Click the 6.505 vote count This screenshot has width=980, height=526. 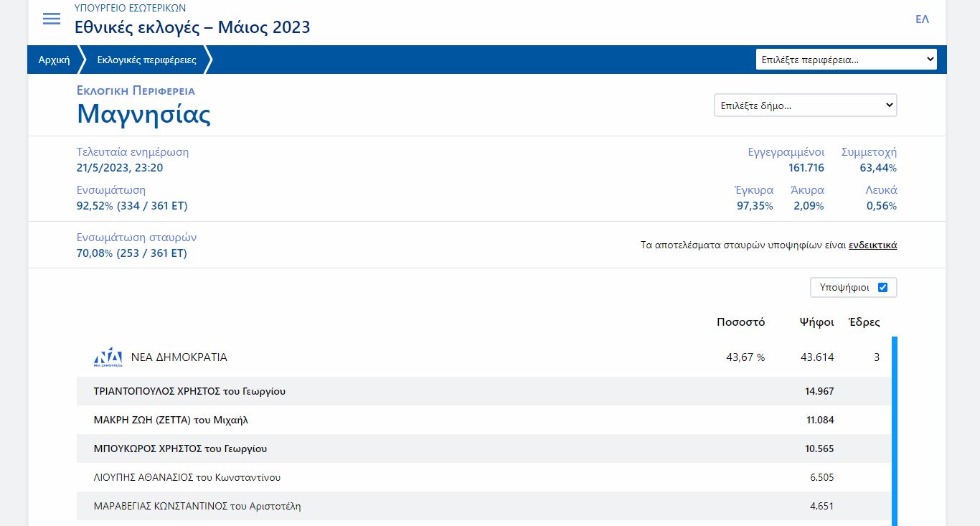[x=821, y=477]
